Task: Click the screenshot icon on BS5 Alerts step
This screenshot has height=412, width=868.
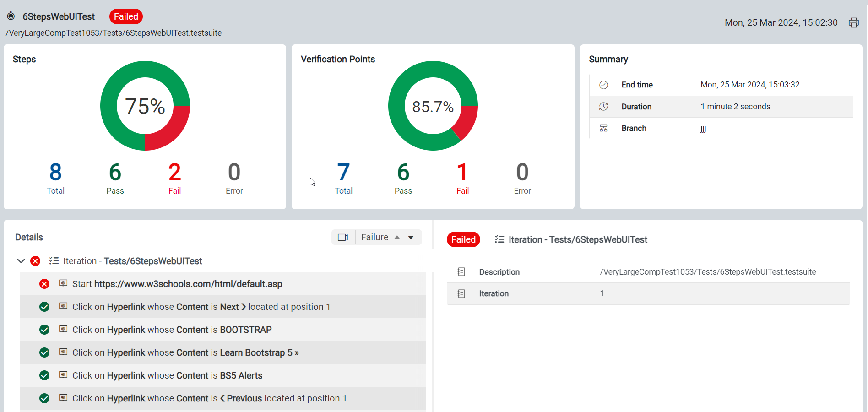Action: coord(63,375)
